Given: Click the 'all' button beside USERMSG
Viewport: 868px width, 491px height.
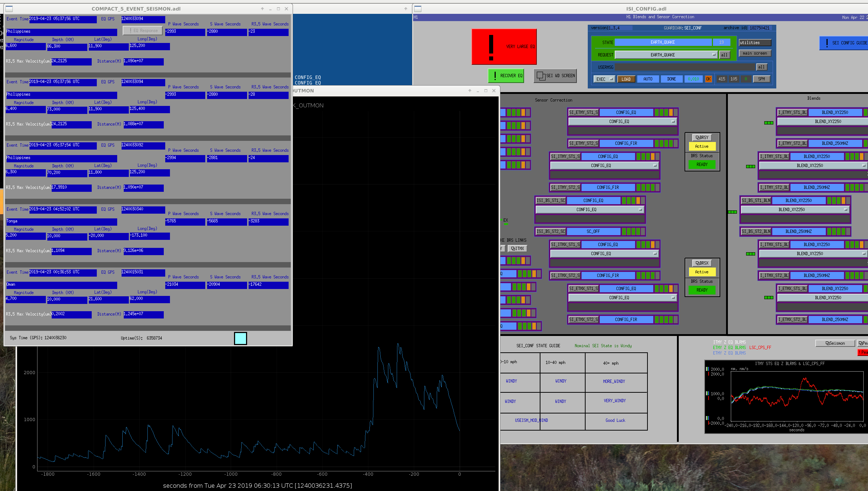Looking at the screenshot, I should pyautogui.click(x=761, y=67).
